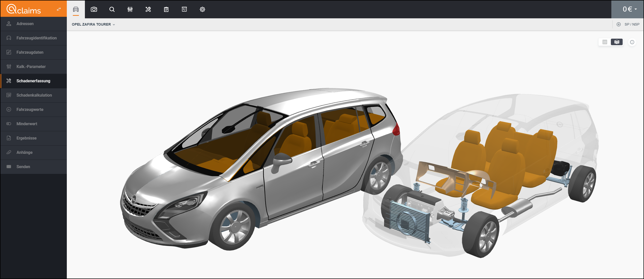Collapse sidebar with the arrows icon
644x279 pixels.
pos(59,9)
